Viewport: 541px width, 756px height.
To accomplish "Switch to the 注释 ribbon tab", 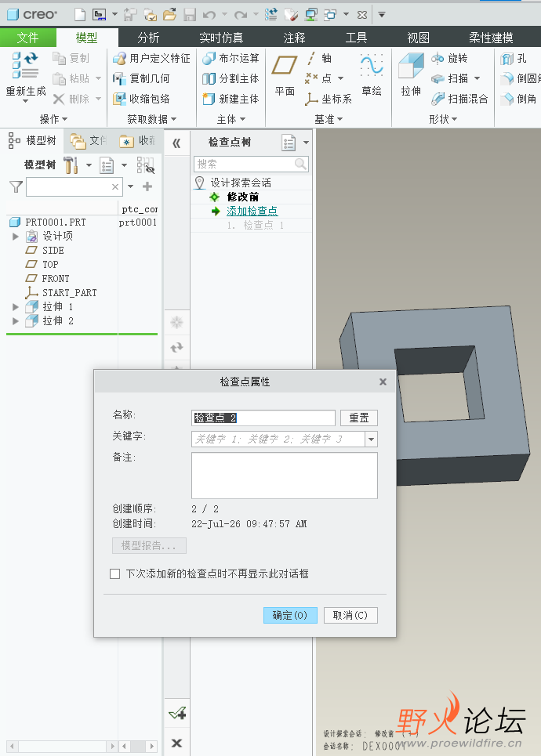I will coord(294,38).
